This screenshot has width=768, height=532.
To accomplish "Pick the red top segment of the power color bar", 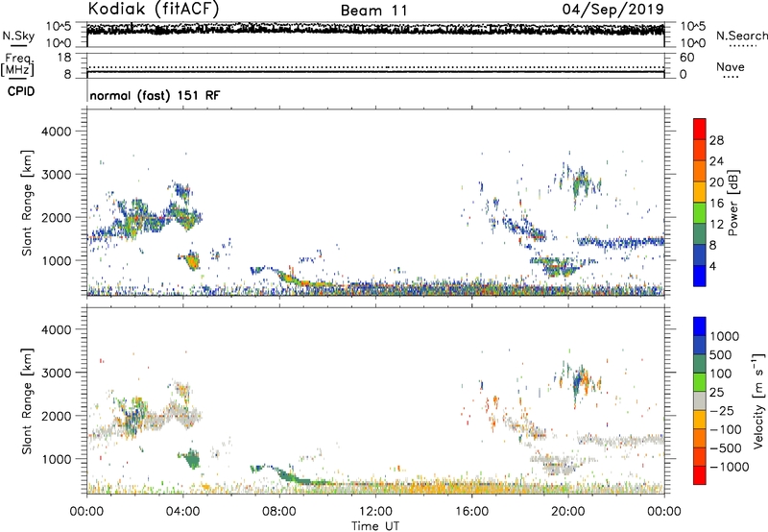I will click(700, 129).
